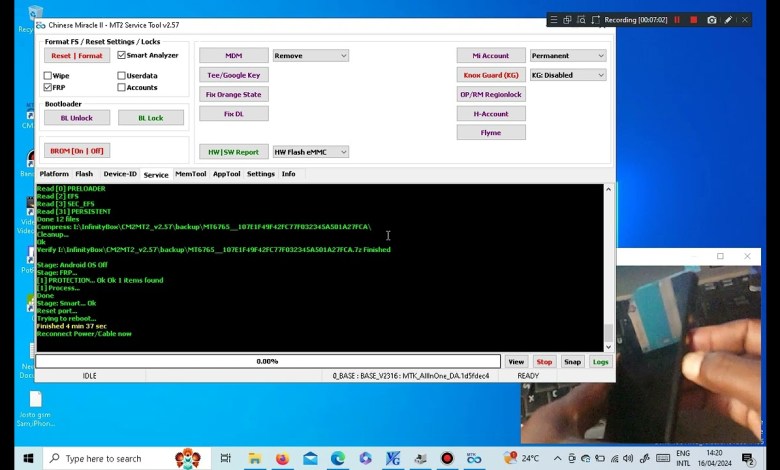This screenshot has height=470, width=780.
Task: Open the recorder's pencil annotation tool
Action: point(728,19)
